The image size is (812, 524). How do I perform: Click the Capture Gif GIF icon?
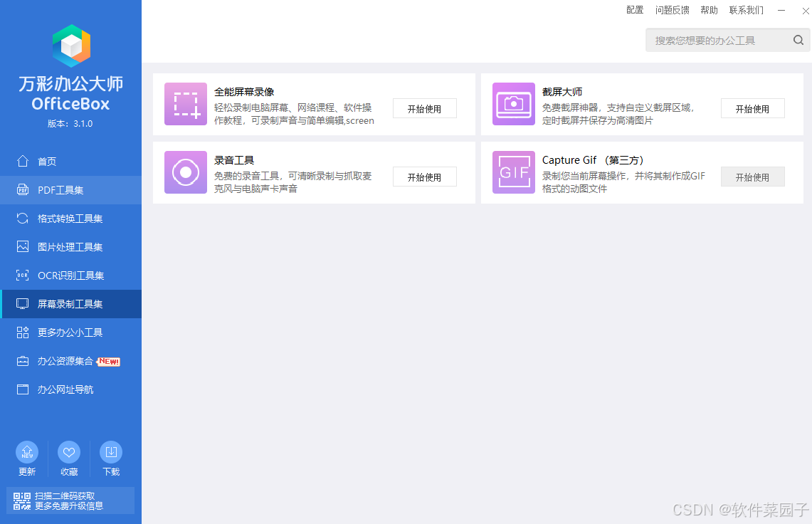click(513, 172)
